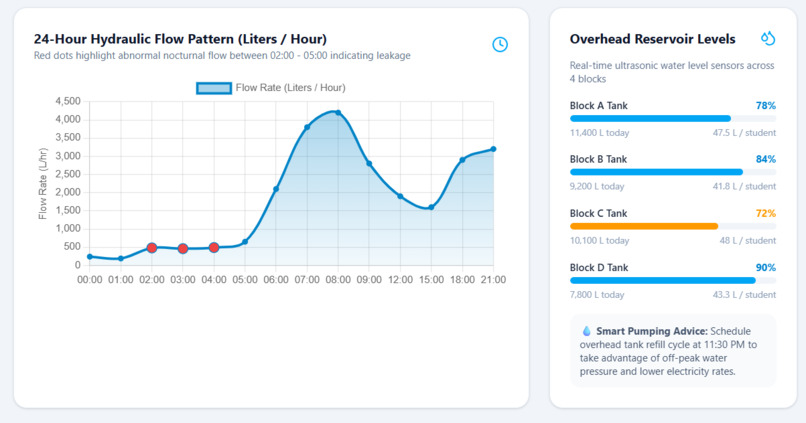Image resolution: width=806 pixels, height=423 pixels.
Task: Click the Block D Tank label
Action: (x=599, y=267)
